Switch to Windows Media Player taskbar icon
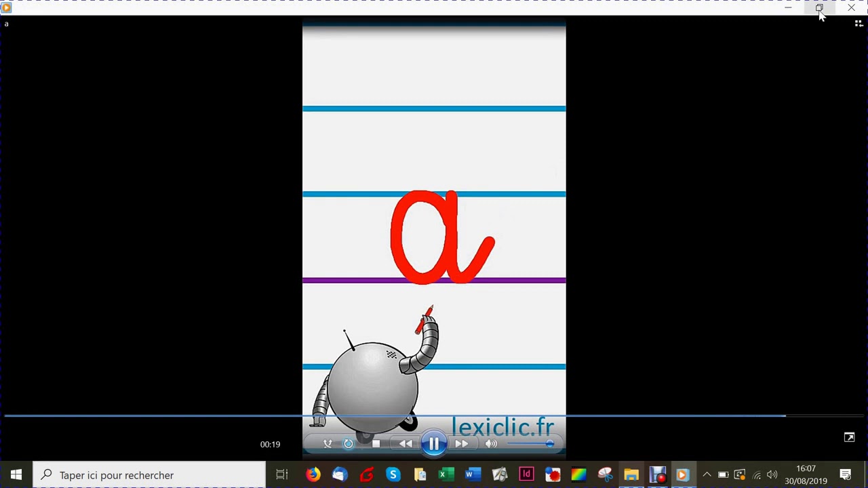868x488 pixels. coord(683,475)
